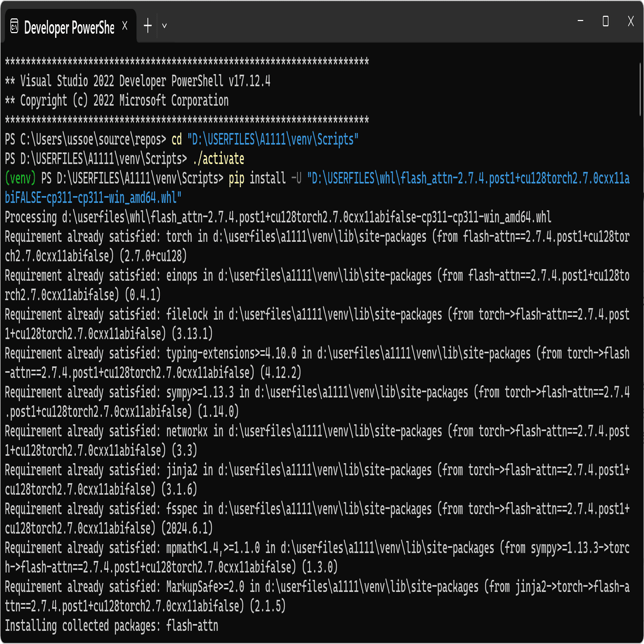
Task: Close the terminal window
Action: tap(630, 21)
